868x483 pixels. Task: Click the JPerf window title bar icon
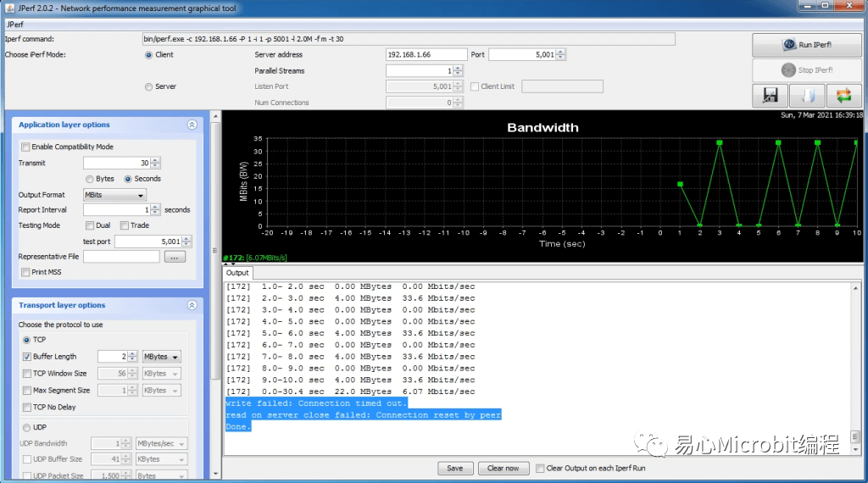pyautogui.click(x=9, y=8)
